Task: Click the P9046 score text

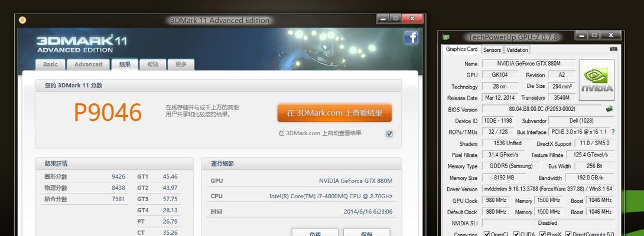Action: [108, 113]
